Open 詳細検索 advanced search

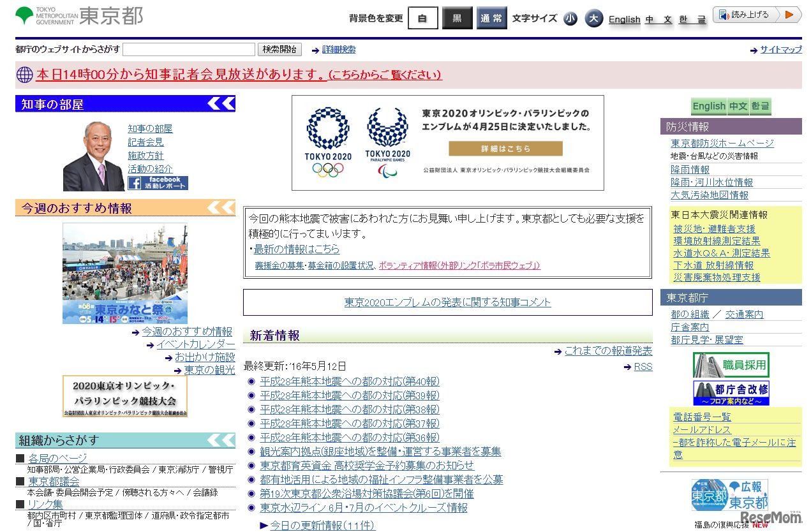click(339, 50)
